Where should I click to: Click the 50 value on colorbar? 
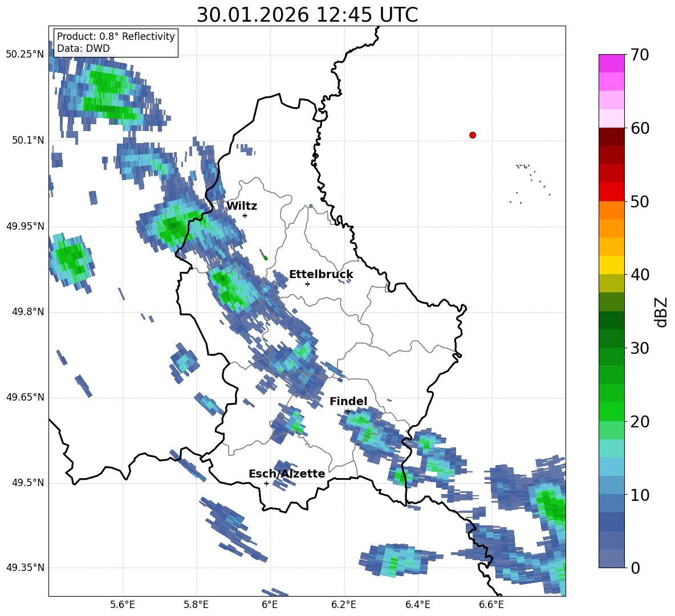(x=639, y=202)
